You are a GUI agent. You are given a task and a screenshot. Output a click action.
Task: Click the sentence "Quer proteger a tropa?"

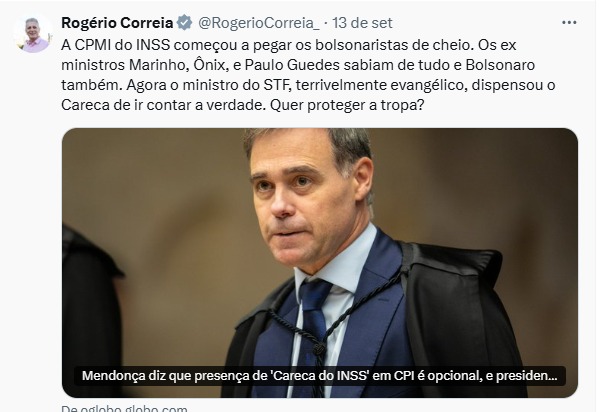pos(347,105)
